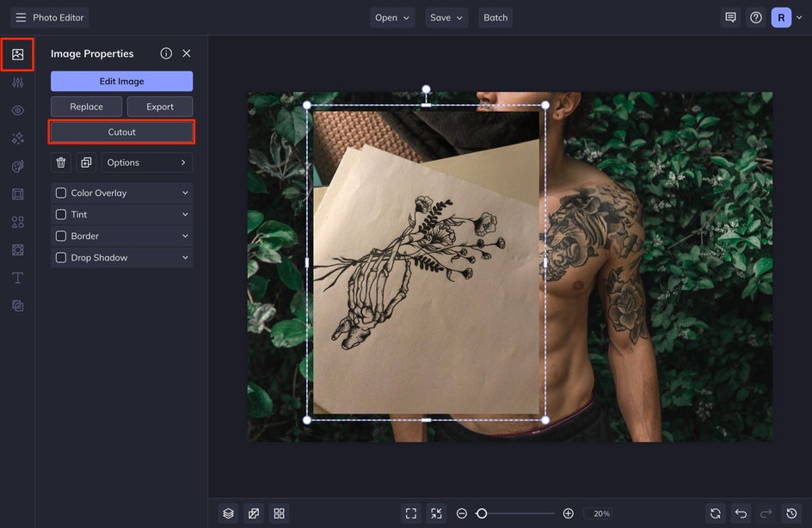Image resolution: width=812 pixels, height=528 pixels.
Task: Expand the account dropdown arrow
Action: (x=799, y=17)
